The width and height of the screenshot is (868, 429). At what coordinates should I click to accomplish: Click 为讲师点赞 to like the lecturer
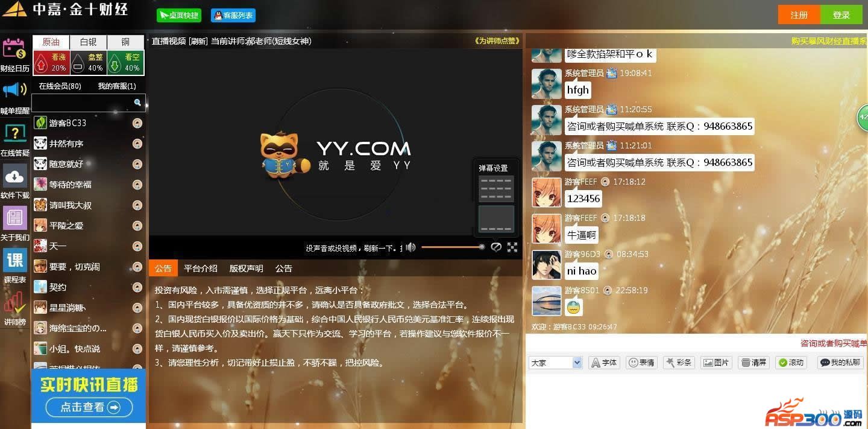click(x=497, y=41)
